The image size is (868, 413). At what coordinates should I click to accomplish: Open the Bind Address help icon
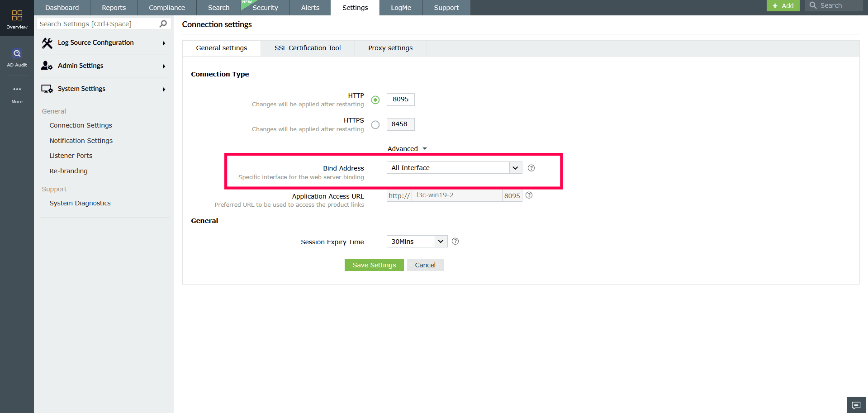point(531,168)
